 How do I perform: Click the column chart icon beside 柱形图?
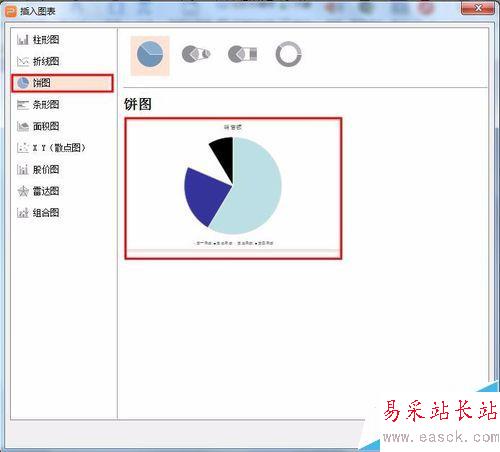pyautogui.click(x=23, y=40)
